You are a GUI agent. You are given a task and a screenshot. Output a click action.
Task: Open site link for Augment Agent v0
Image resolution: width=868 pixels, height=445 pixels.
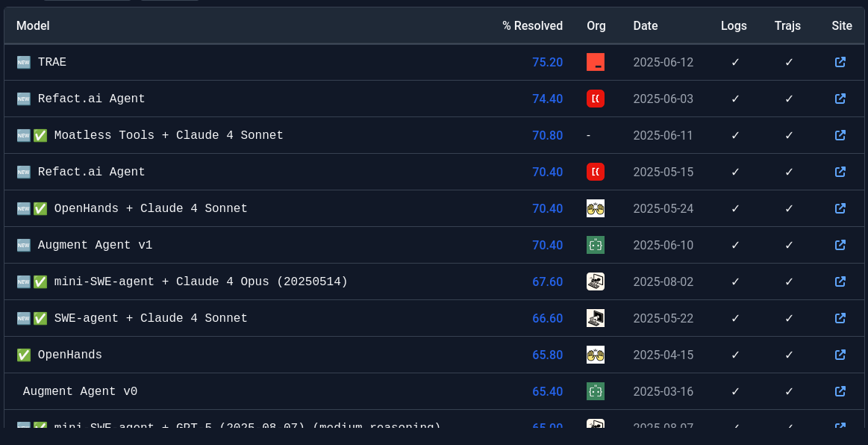[840, 390]
